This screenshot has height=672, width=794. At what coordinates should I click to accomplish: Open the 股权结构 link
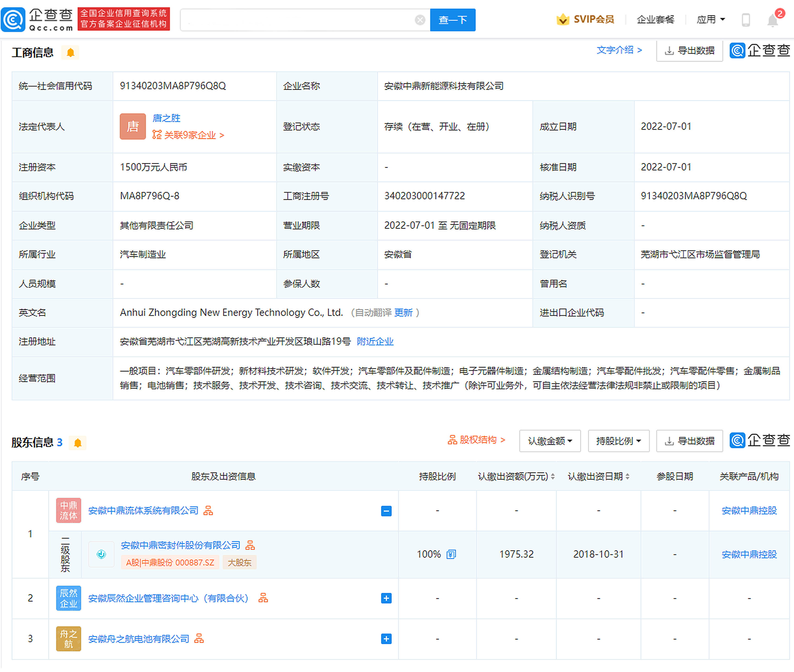pos(476,440)
